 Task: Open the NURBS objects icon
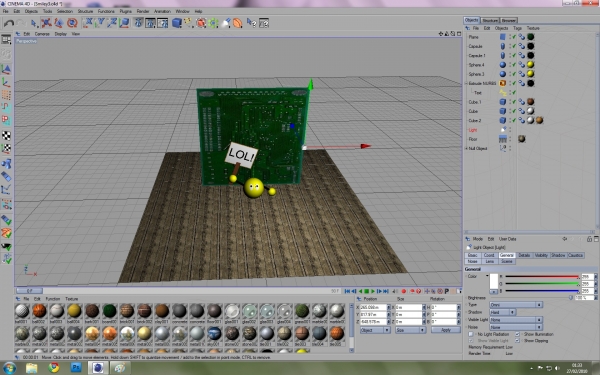pyautogui.click(x=201, y=23)
